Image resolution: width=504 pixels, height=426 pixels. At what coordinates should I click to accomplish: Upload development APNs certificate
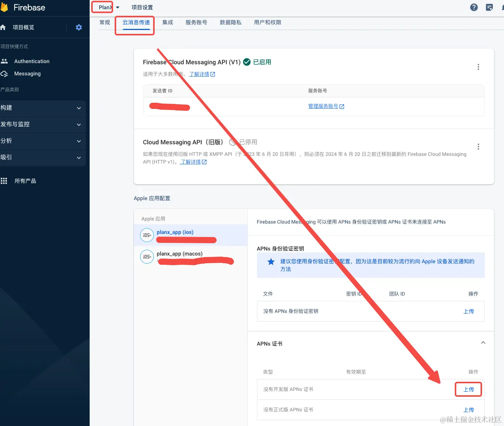(x=469, y=389)
